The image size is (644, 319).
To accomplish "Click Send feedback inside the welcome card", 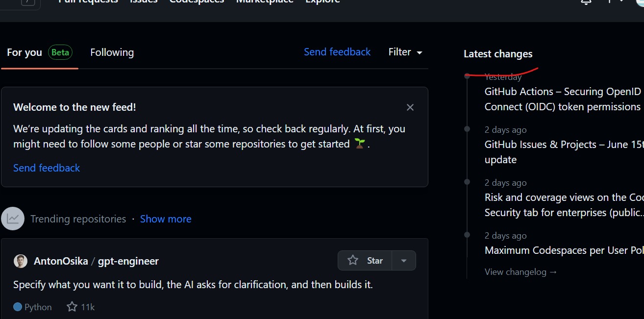I will coord(47,168).
